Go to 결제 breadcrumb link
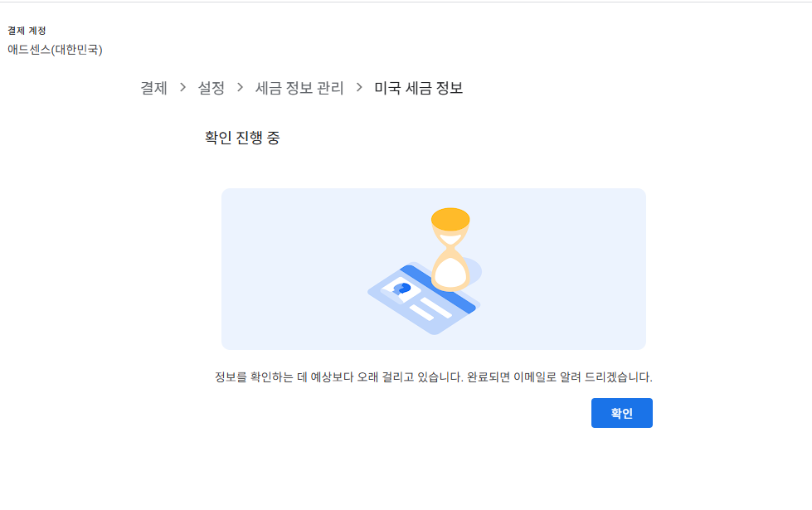This screenshot has width=812, height=510. coord(153,88)
